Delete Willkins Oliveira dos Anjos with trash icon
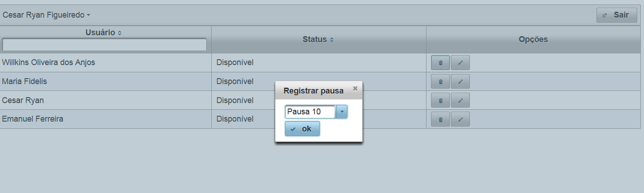 click(x=440, y=63)
